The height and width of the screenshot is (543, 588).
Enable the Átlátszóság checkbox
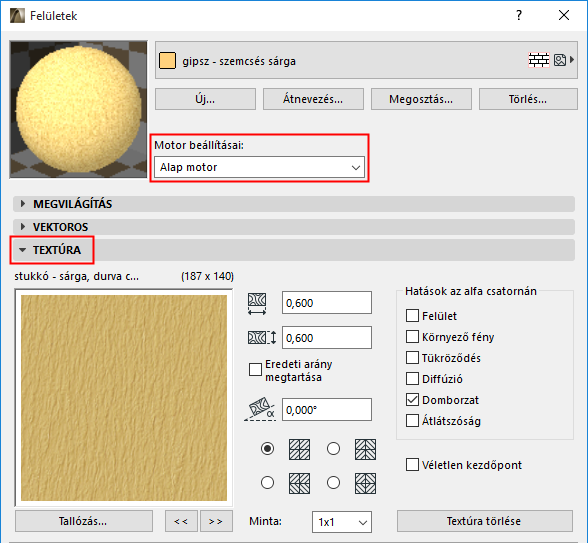[x=412, y=421]
